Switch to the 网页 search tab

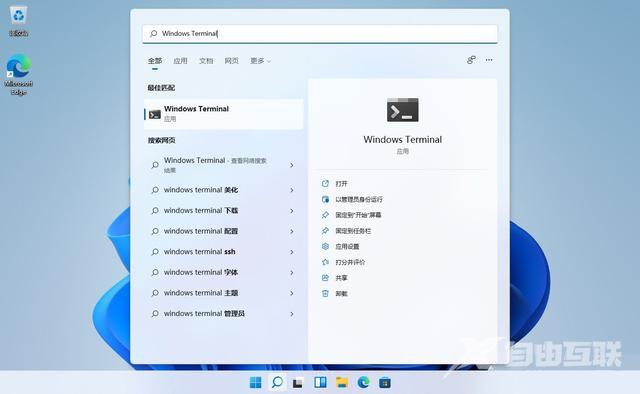(x=231, y=61)
